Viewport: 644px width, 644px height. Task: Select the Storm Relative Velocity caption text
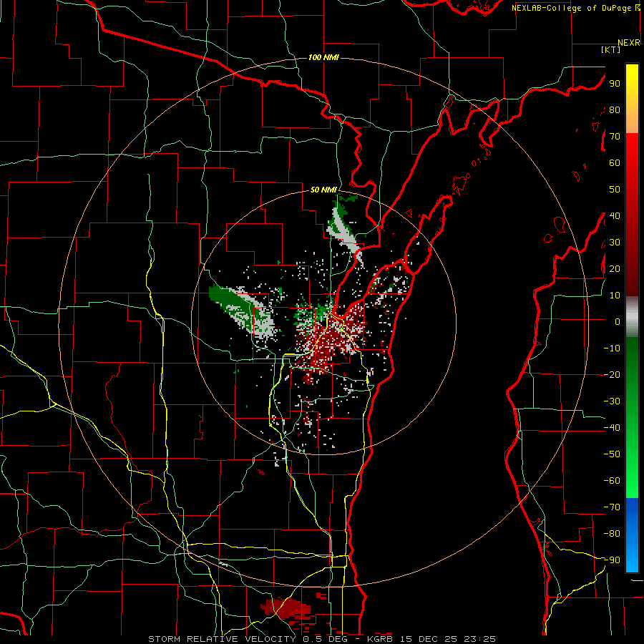tap(322, 639)
